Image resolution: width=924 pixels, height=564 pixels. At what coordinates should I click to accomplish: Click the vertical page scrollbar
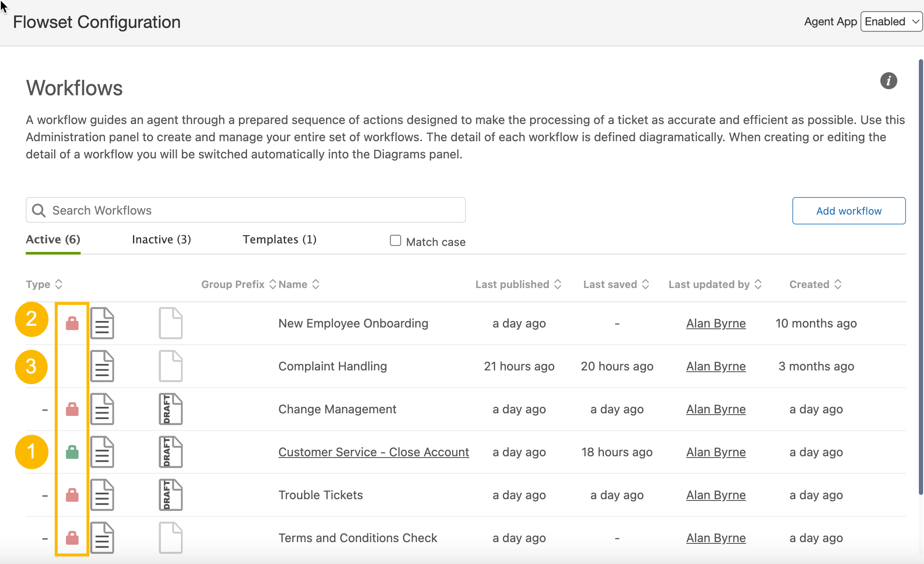(x=921, y=277)
